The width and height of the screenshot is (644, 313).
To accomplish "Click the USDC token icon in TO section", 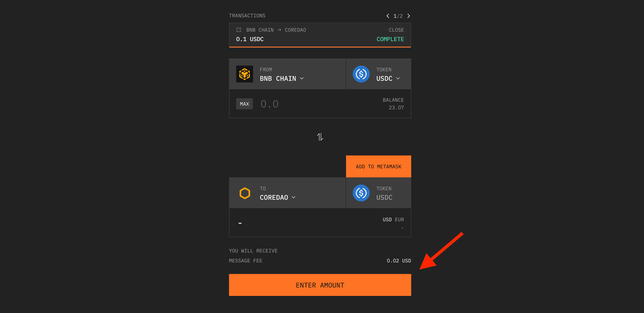I will (361, 192).
